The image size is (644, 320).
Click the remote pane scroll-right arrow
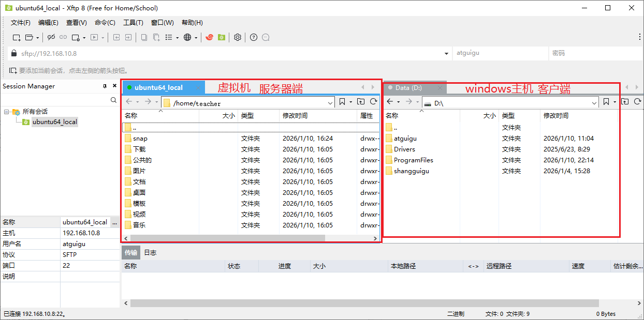click(376, 238)
